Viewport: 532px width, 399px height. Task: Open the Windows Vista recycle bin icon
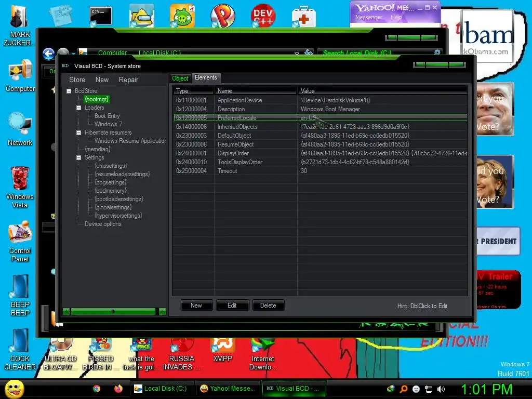tap(20, 187)
